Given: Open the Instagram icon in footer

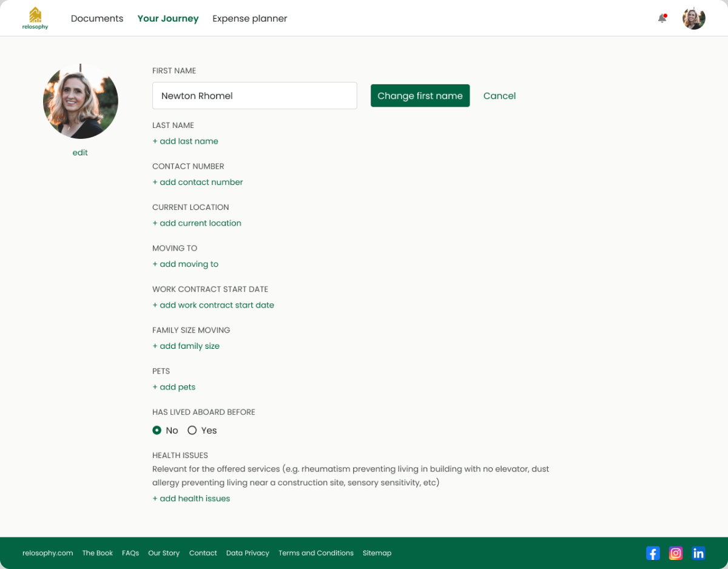Looking at the screenshot, I should point(676,553).
